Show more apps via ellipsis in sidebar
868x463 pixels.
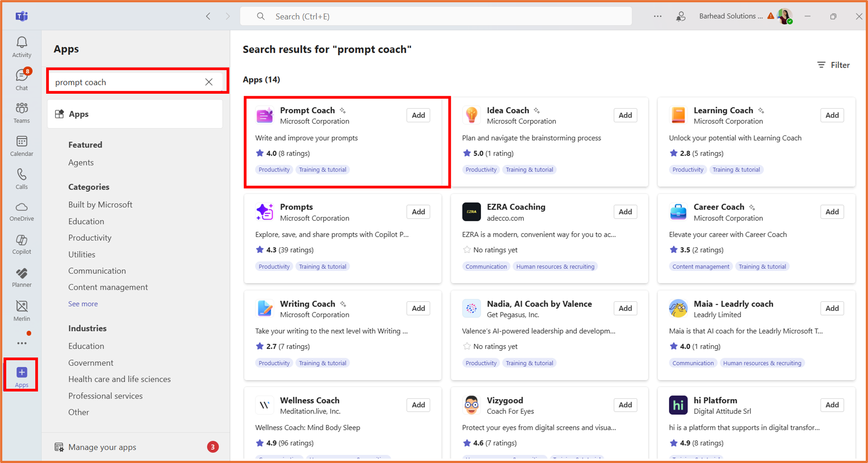(x=21, y=342)
